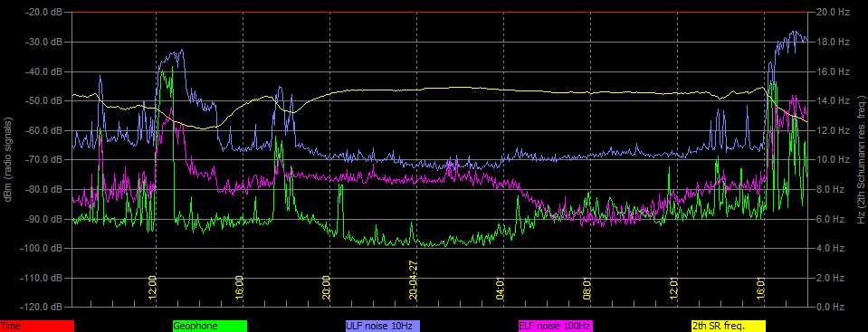
Task: Click the 12.0 Hz right axis value
Action: tap(833, 130)
